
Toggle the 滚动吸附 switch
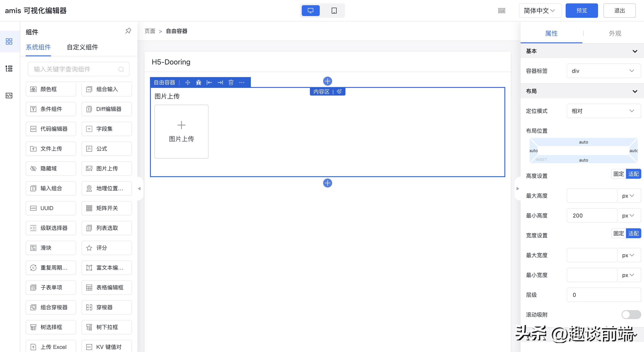[x=631, y=314]
